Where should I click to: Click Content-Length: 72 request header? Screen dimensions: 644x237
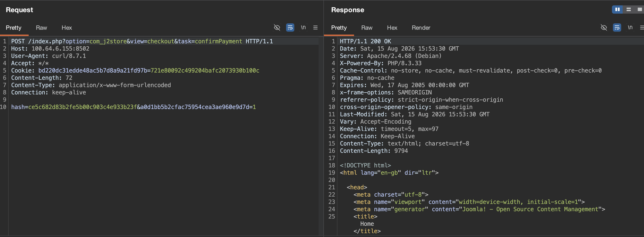click(42, 77)
